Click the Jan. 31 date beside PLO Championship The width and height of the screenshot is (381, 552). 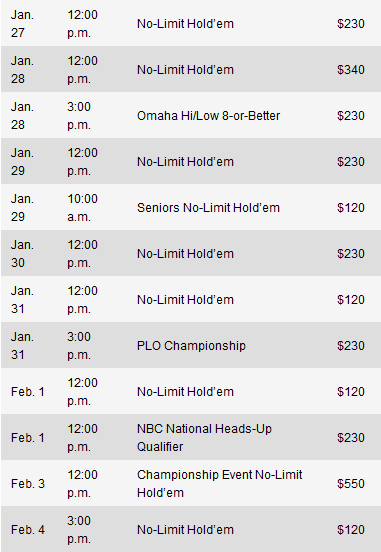coord(22,345)
